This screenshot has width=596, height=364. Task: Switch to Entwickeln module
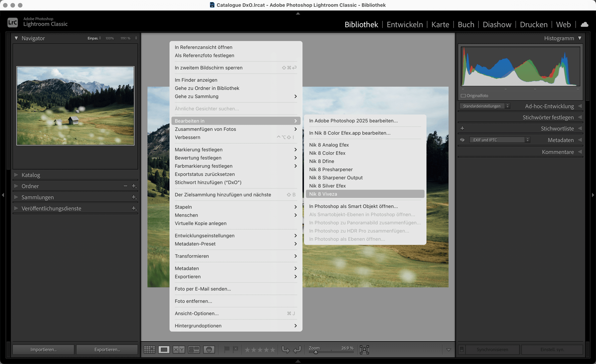405,24
